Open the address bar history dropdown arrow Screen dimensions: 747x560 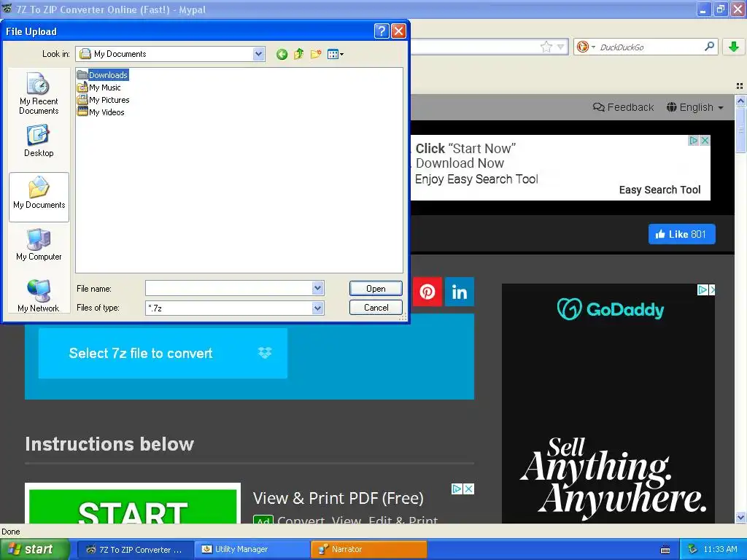pos(561,47)
